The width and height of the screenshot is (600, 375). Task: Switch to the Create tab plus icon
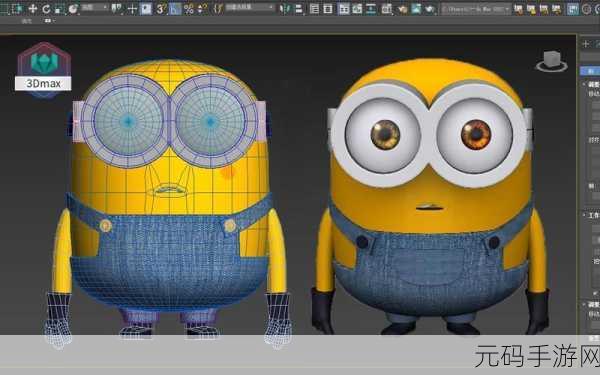(x=585, y=44)
